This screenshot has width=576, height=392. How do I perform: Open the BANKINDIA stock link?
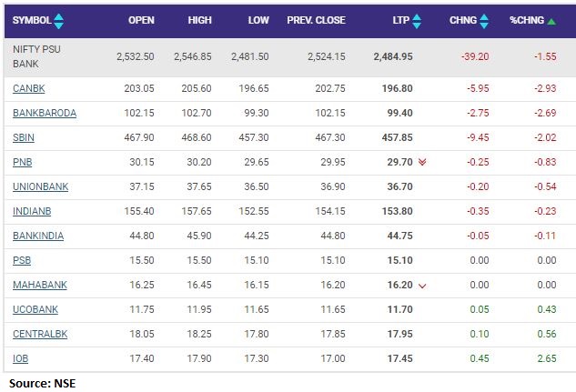(x=39, y=235)
